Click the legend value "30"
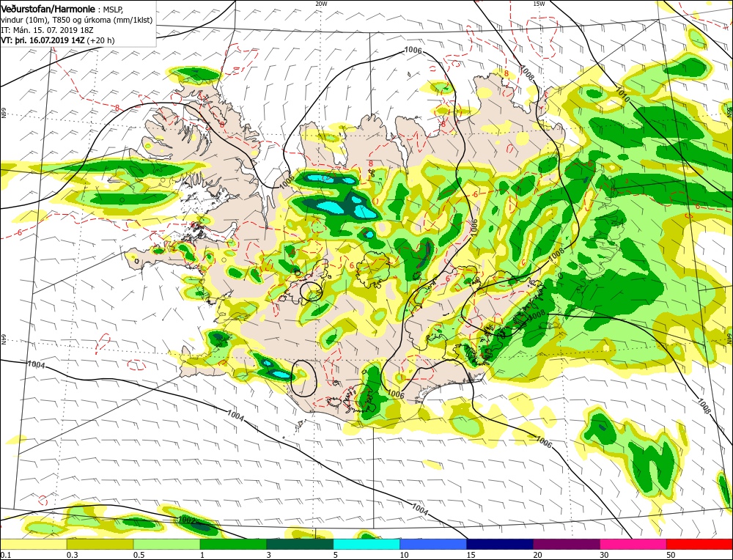Viewport: 733px width, 560px height. pyautogui.click(x=604, y=555)
